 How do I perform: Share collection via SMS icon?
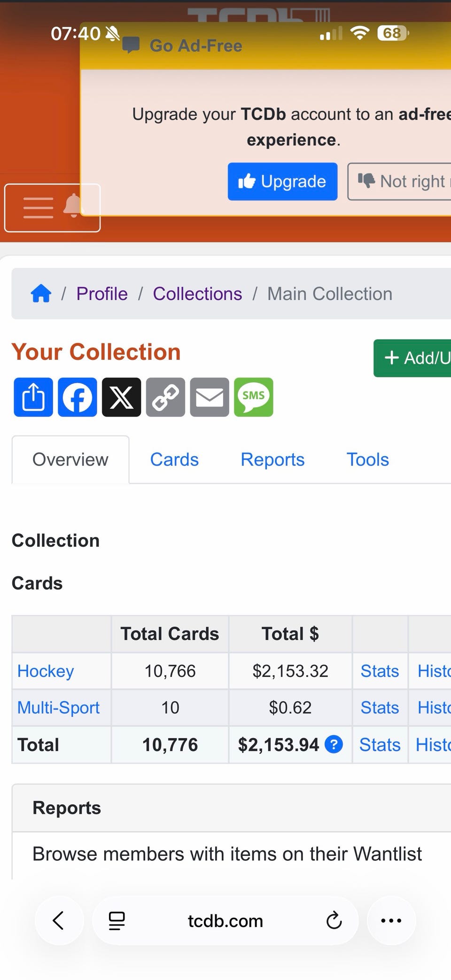254,397
